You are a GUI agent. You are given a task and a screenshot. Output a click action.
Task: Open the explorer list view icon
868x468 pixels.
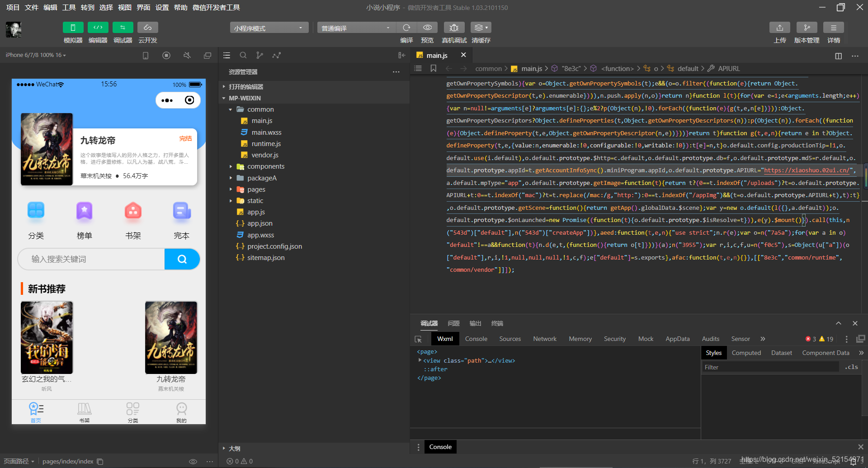coord(227,55)
